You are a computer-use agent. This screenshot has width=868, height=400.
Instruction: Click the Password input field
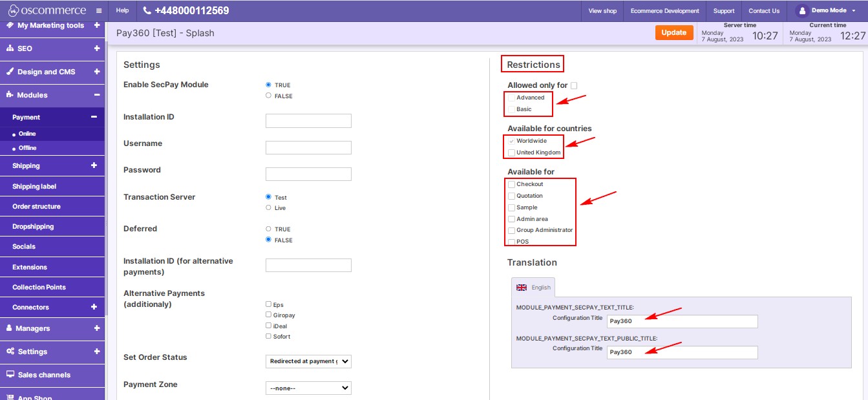click(x=308, y=174)
